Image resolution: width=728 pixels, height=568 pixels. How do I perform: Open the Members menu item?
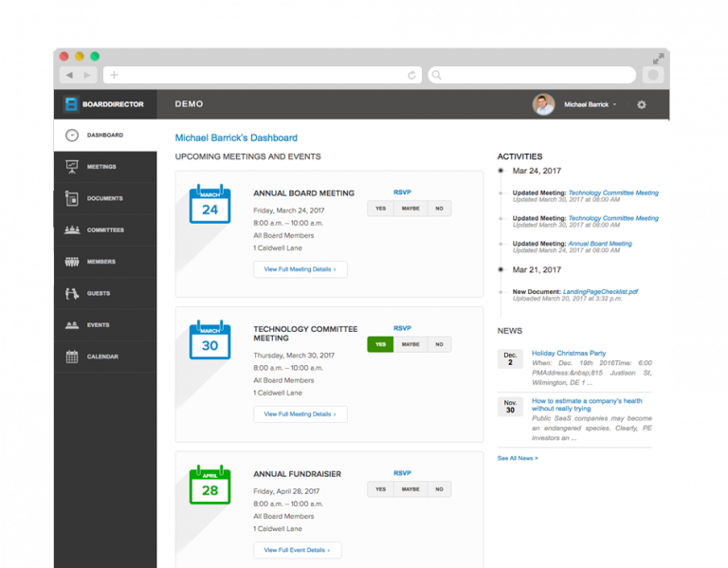point(100,262)
